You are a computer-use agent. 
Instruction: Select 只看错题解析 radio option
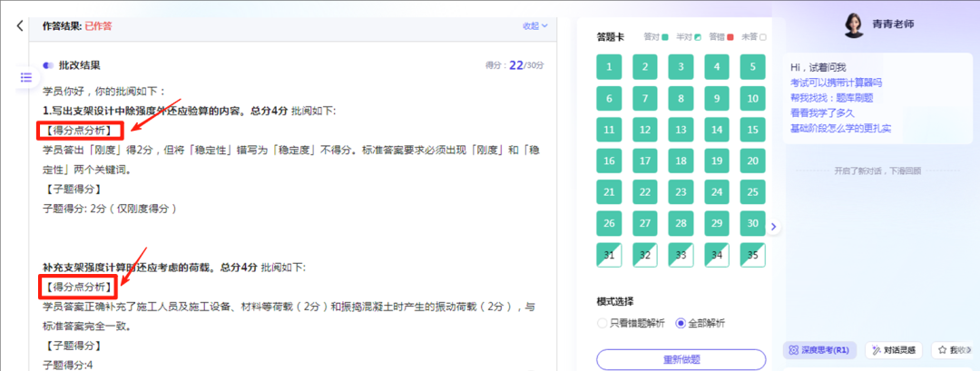click(x=632, y=324)
